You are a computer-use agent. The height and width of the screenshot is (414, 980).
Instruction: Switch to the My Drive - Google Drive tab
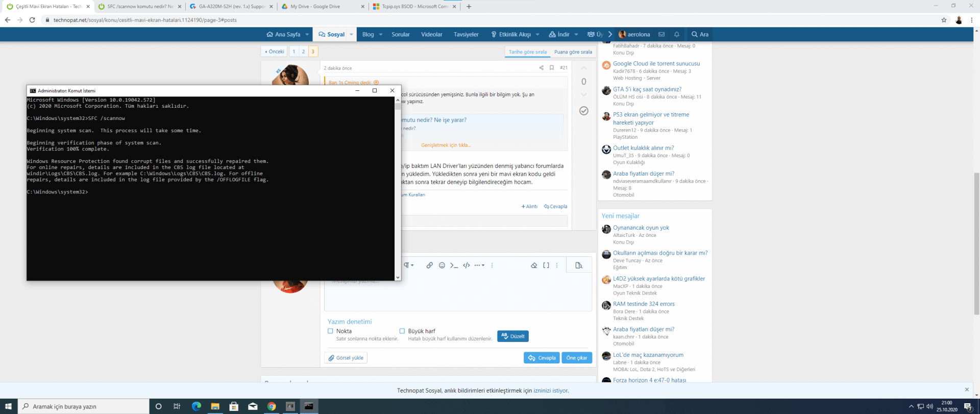(x=323, y=7)
